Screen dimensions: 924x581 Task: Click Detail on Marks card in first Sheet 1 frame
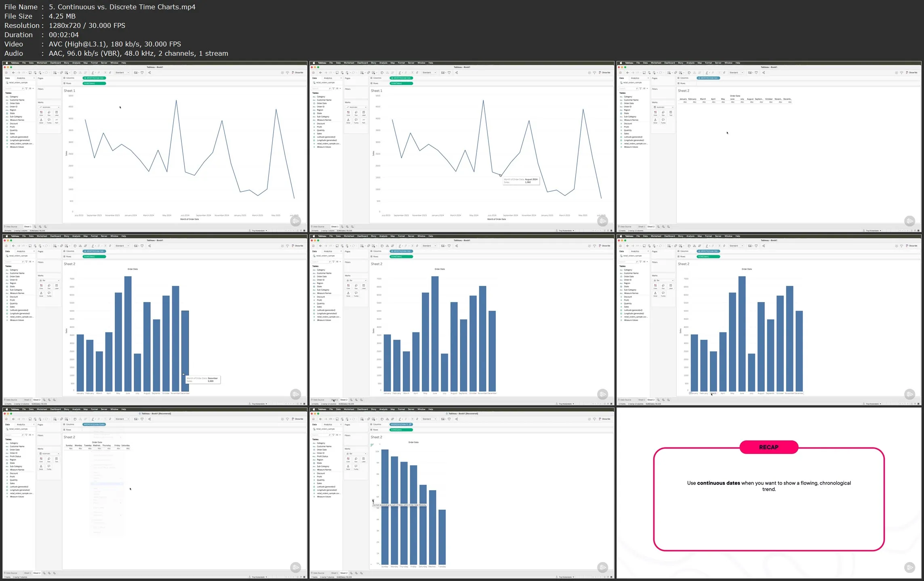41,121
